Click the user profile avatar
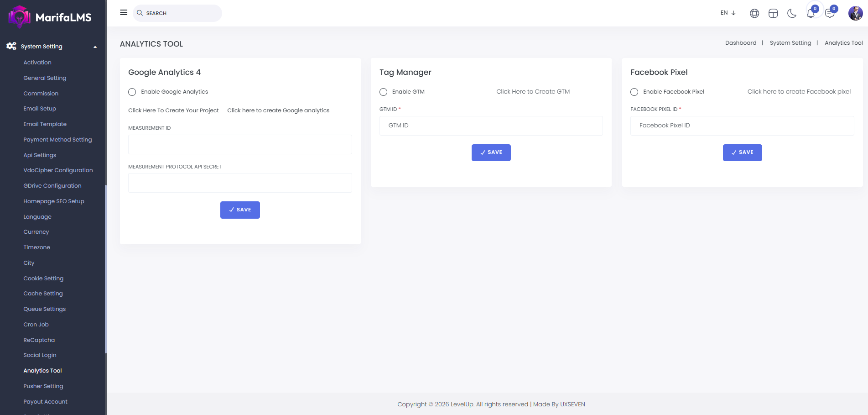 (x=855, y=13)
